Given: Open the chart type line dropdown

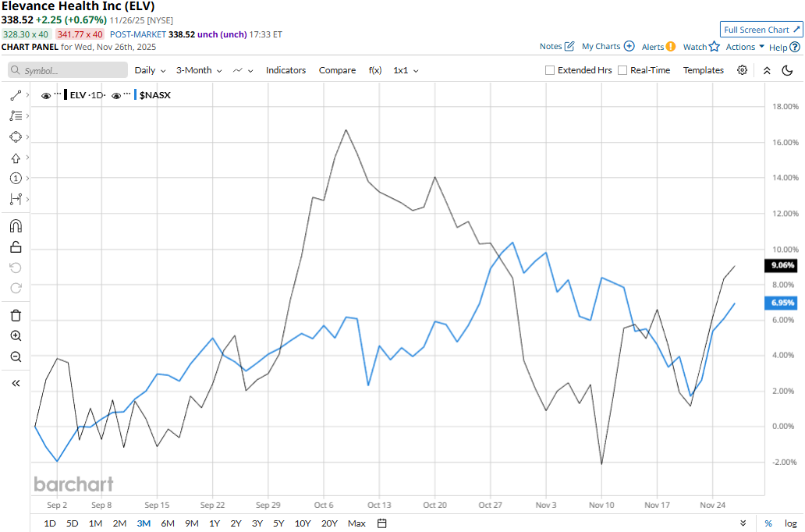Looking at the screenshot, I should click(x=243, y=70).
